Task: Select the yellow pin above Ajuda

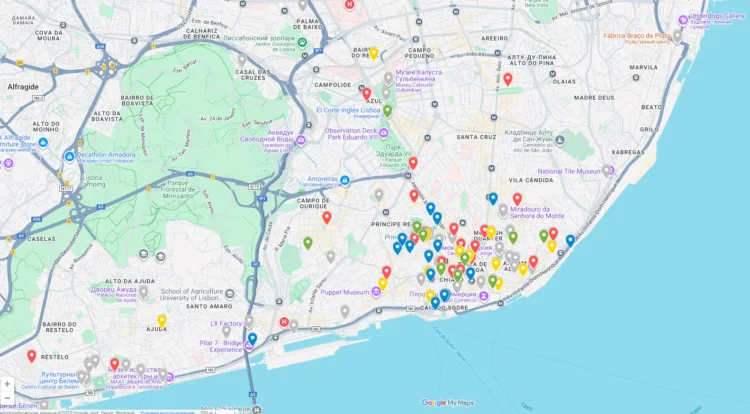Action: [x=162, y=320]
